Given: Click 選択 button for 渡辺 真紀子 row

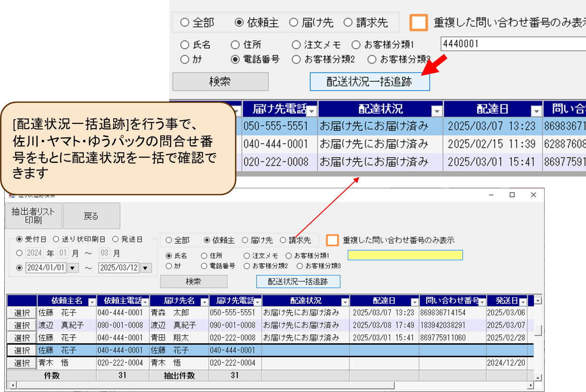Looking at the screenshot, I should [22, 325].
